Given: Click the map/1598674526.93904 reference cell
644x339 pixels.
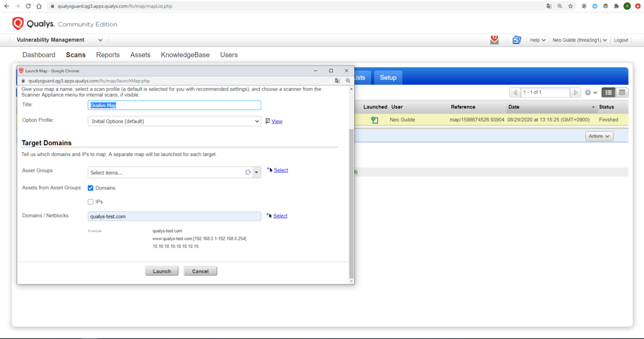Looking at the screenshot, I should click(x=477, y=120).
